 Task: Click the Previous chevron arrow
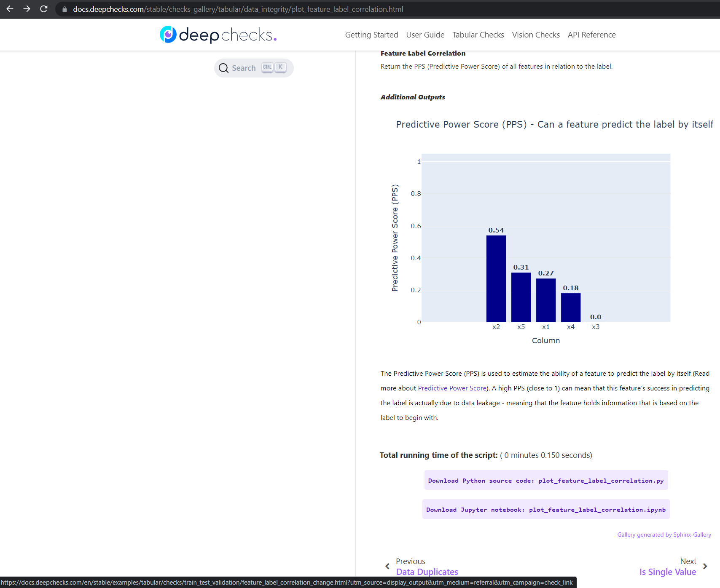tap(387, 566)
